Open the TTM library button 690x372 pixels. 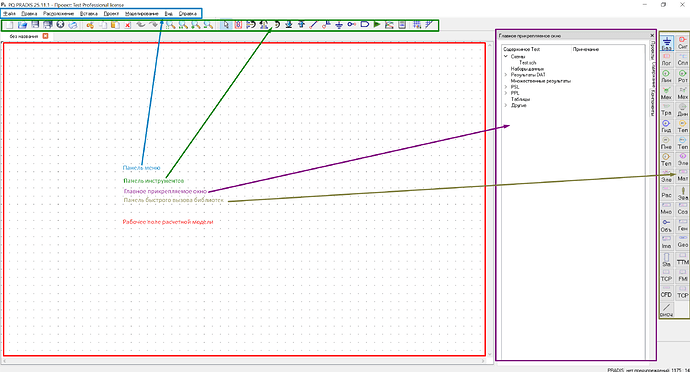tap(683, 259)
